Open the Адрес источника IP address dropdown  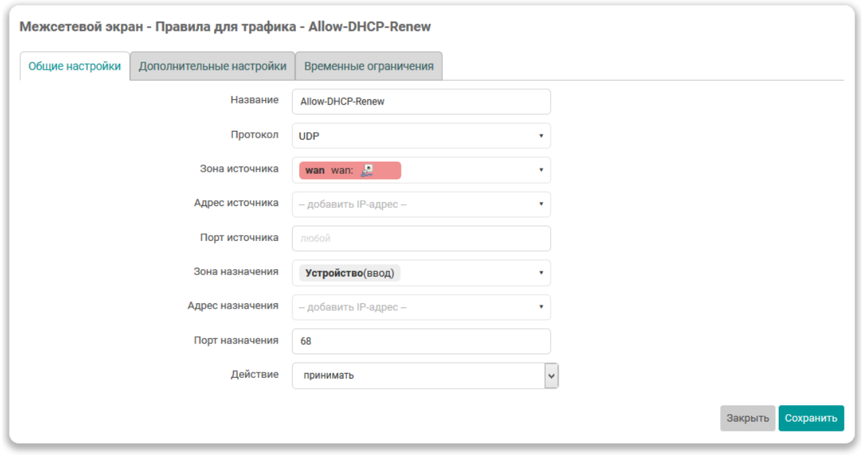421,204
